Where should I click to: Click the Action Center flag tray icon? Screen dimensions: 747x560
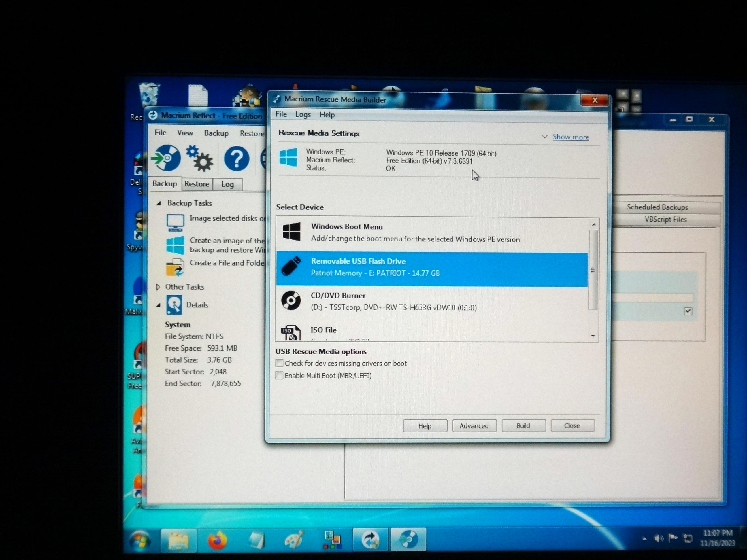click(x=673, y=538)
